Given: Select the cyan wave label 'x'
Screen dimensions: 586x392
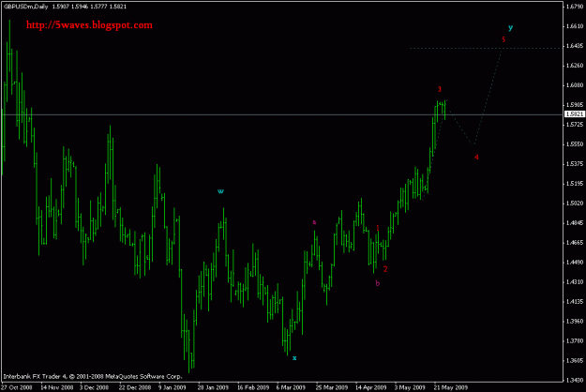Looking at the screenshot, I should [294, 358].
